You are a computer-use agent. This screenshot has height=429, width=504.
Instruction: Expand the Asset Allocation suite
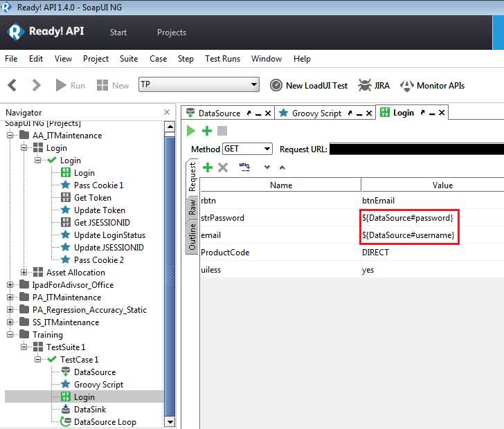(24, 272)
